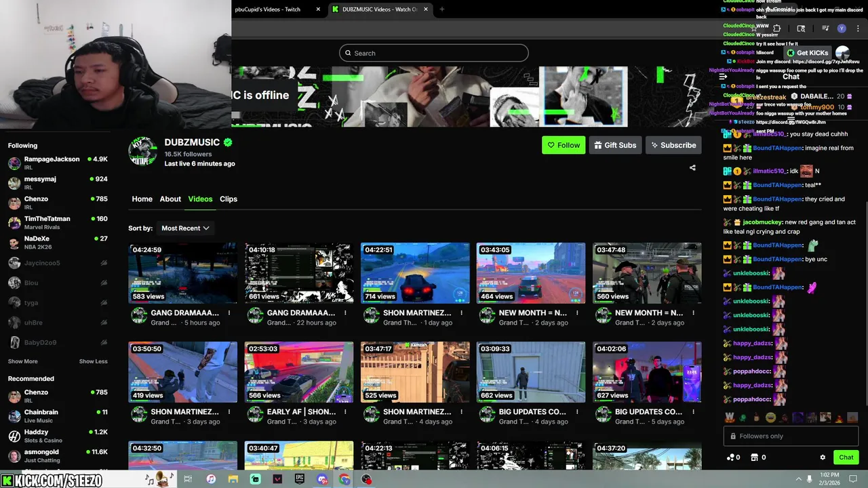Image resolution: width=868 pixels, height=488 pixels.
Task: Click Haddzy avatar in Recommended list
Action: [14, 436]
